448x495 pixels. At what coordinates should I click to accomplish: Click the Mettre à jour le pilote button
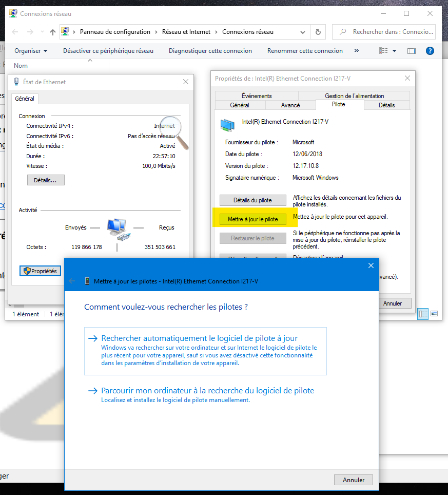(252, 219)
